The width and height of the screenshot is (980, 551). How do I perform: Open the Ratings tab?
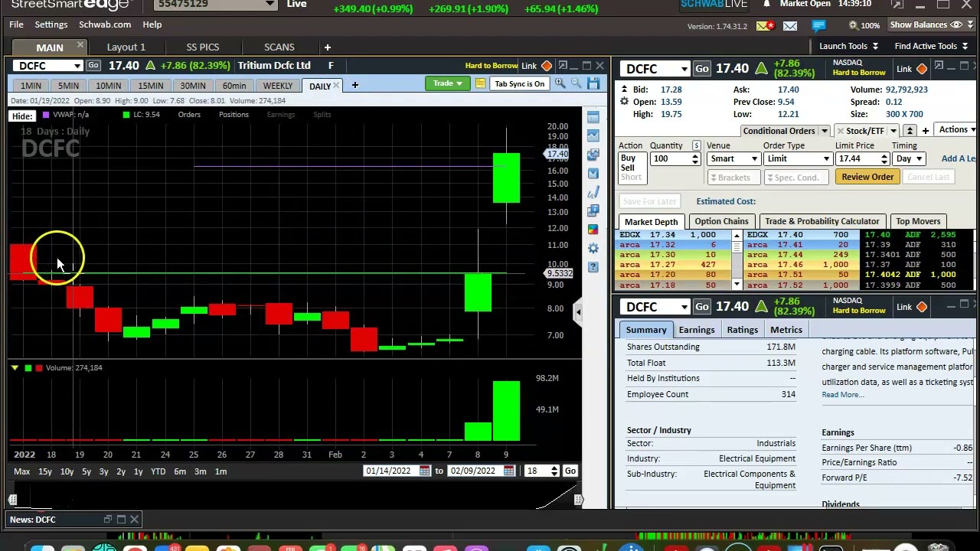(x=742, y=330)
